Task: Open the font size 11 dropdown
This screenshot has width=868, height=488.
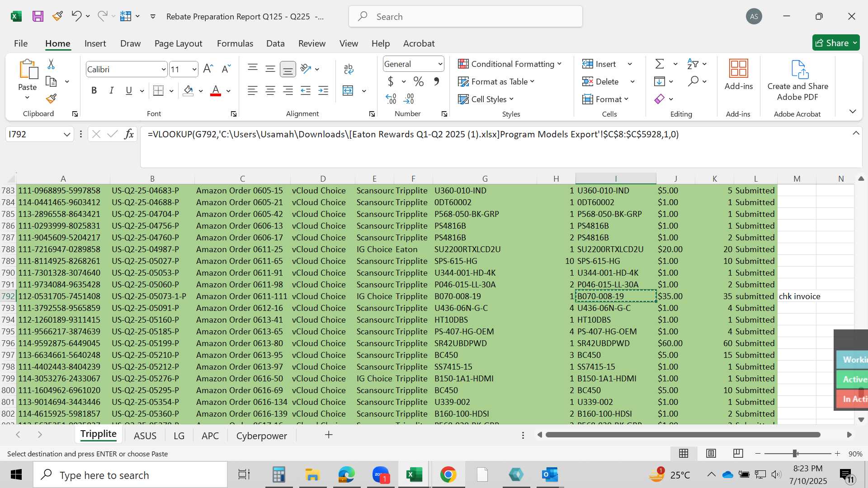Action: tap(194, 70)
